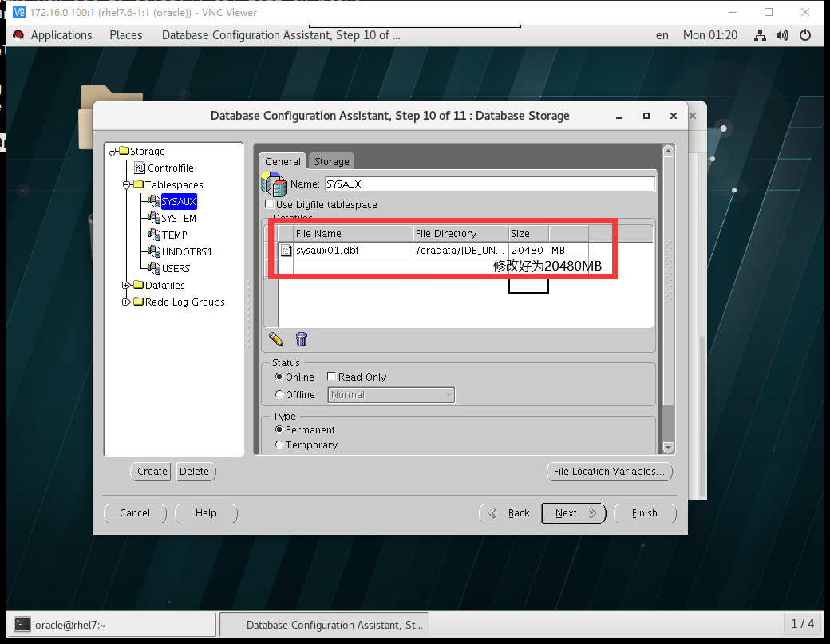Click the Datafiles folder icon
The width and height of the screenshot is (830, 644).
tap(139, 285)
